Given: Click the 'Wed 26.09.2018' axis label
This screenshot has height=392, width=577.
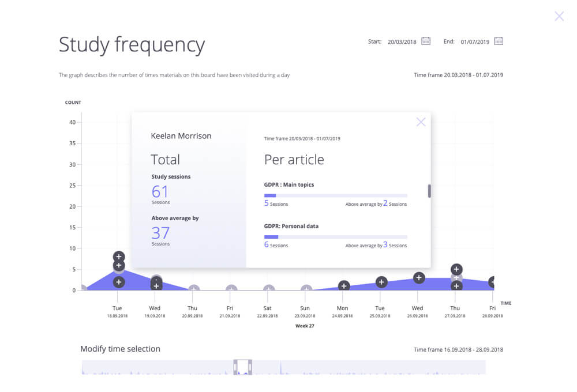Looking at the screenshot, I should [x=417, y=311].
